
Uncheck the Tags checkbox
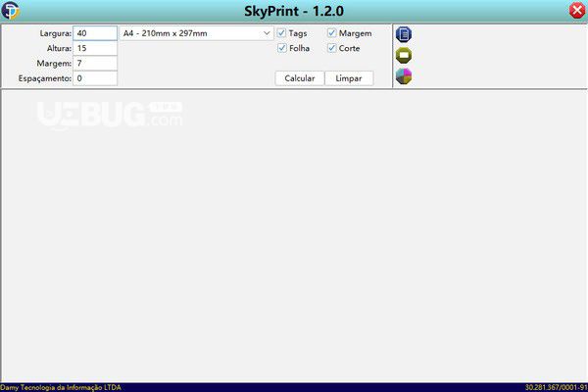[x=281, y=33]
